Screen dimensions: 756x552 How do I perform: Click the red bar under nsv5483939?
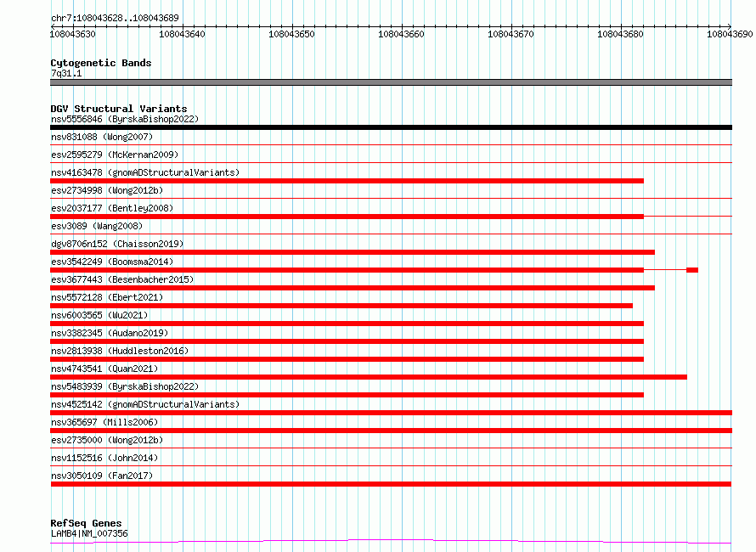347,395
